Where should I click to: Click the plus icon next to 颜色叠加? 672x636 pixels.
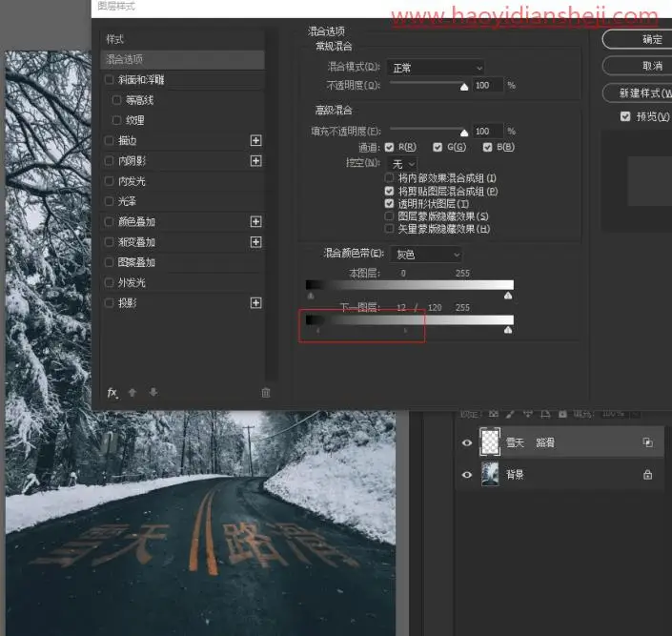[x=255, y=222]
